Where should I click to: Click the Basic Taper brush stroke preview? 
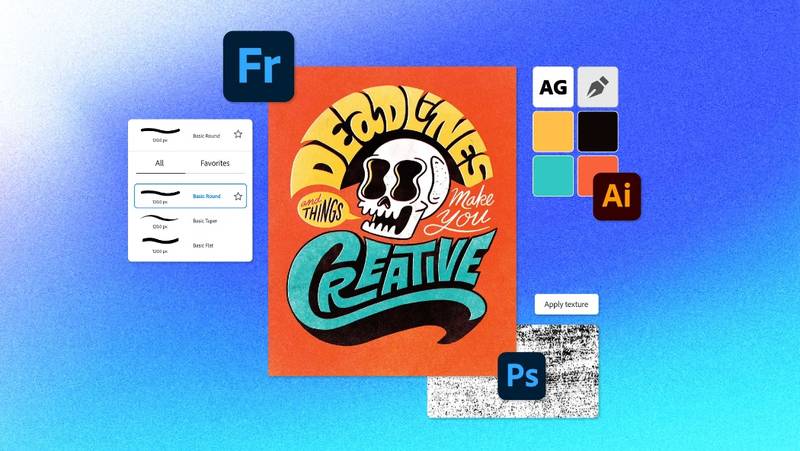point(160,219)
